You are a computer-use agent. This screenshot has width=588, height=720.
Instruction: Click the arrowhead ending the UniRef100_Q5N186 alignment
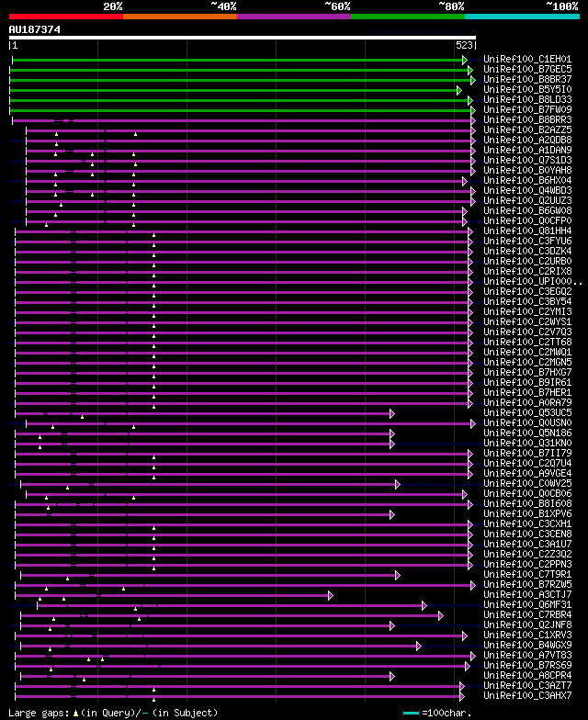click(391, 433)
